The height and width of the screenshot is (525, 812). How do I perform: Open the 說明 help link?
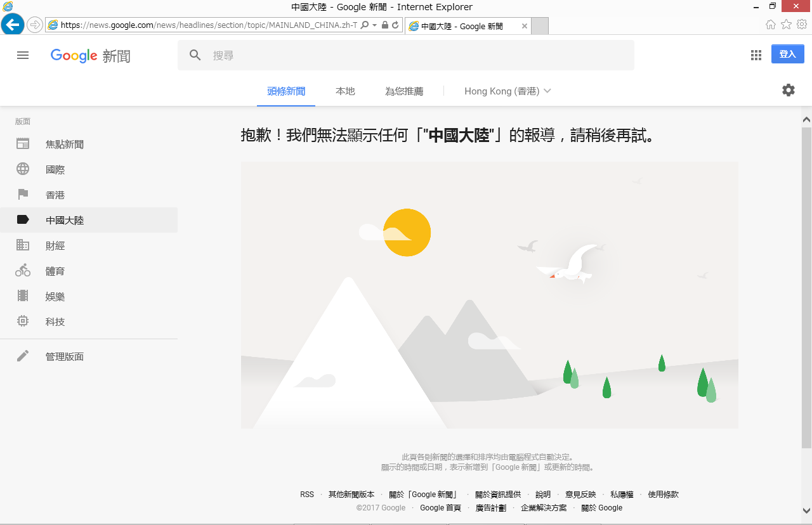point(543,495)
